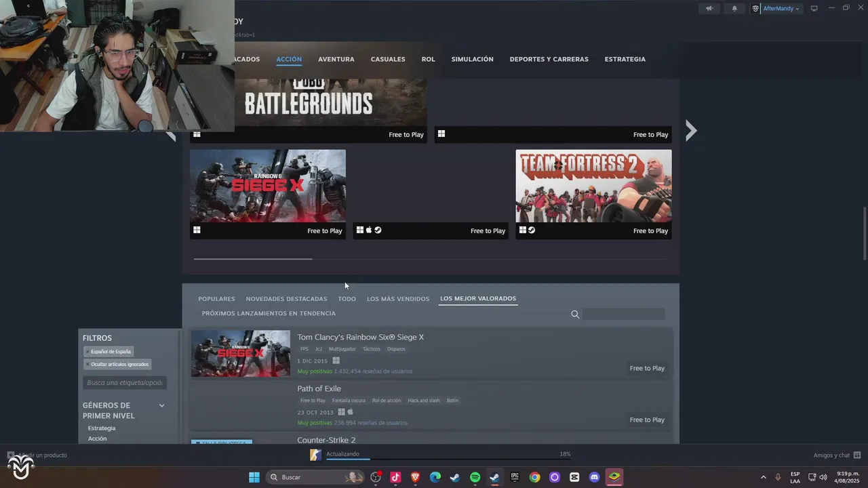Open Próximos Lanzamientos en Tendencia tab
This screenshot has width=868, height=488.
(269, 314)
